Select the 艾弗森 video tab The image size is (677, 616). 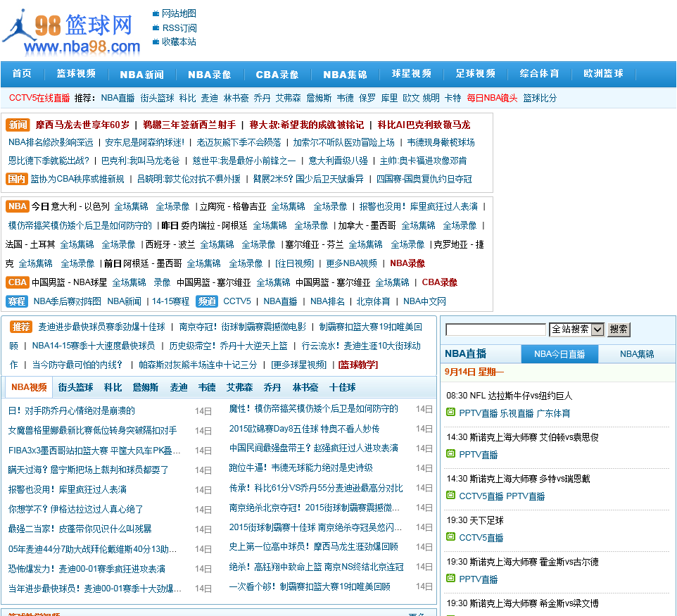tap(240, 387)
